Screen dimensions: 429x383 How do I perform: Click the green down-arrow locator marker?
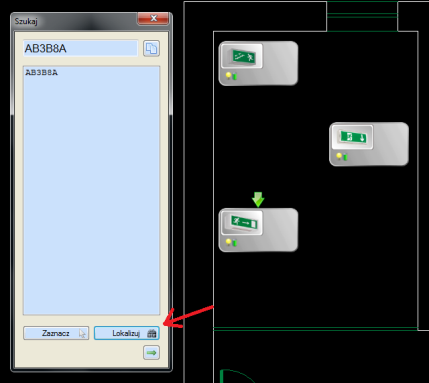258,199
